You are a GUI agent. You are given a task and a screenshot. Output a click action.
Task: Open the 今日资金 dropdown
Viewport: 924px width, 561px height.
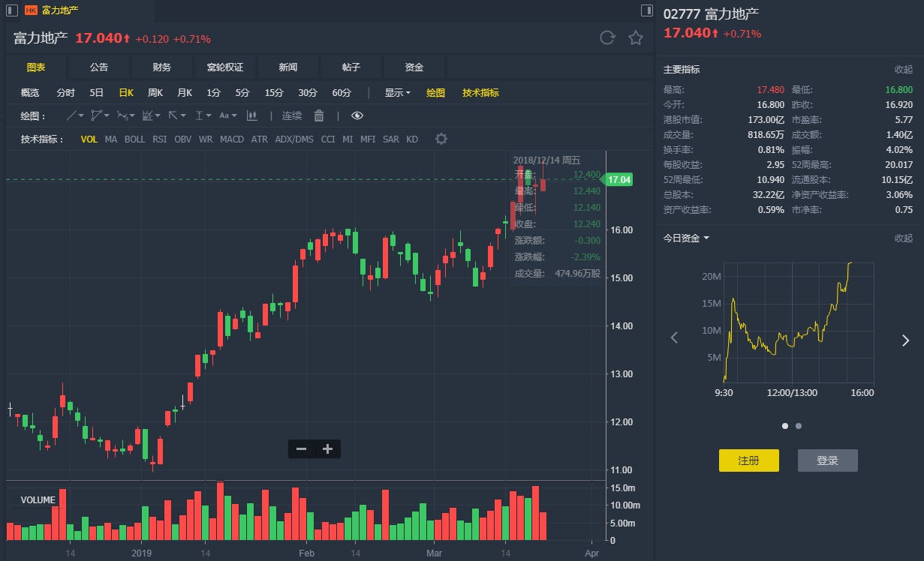click(x=686, y=238)
